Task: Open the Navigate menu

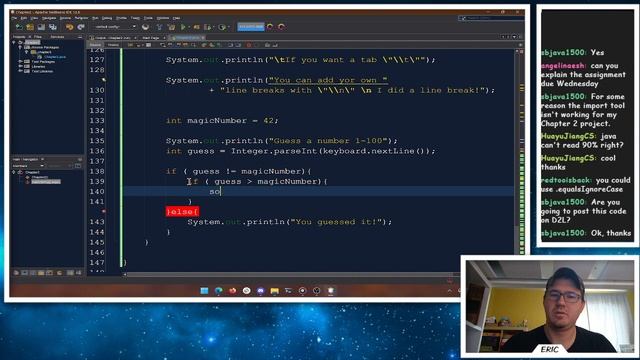Action: click(x=49, y=18)
